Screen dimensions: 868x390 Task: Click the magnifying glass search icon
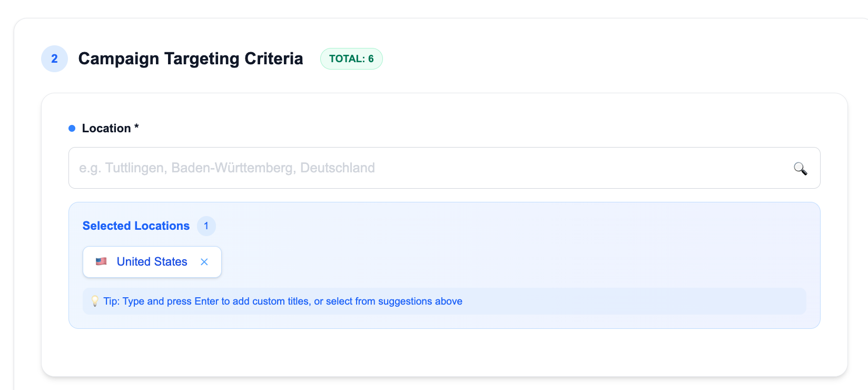[800, 168]
